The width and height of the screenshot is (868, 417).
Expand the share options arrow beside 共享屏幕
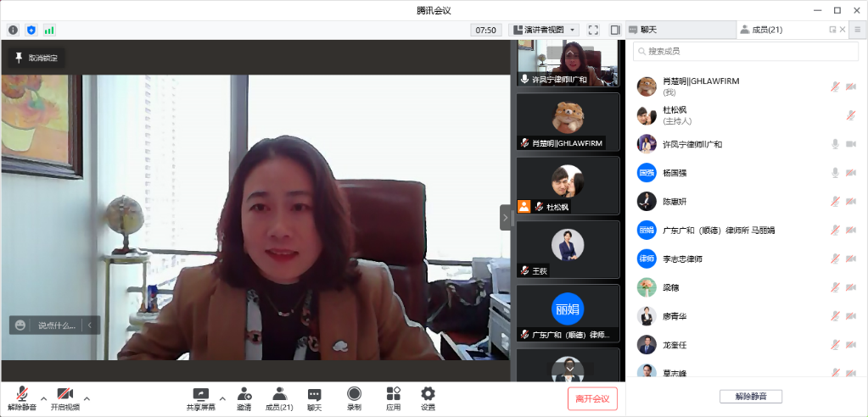click(222, 398)
